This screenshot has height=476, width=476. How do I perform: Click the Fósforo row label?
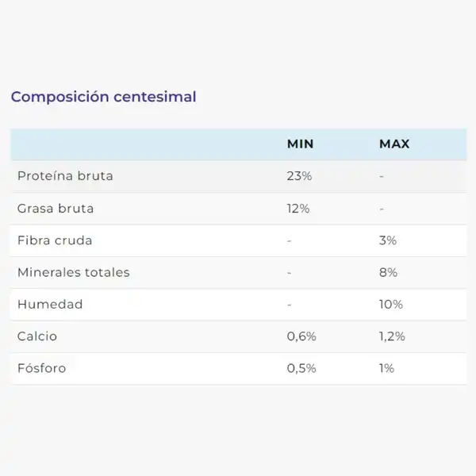[42, 368]
